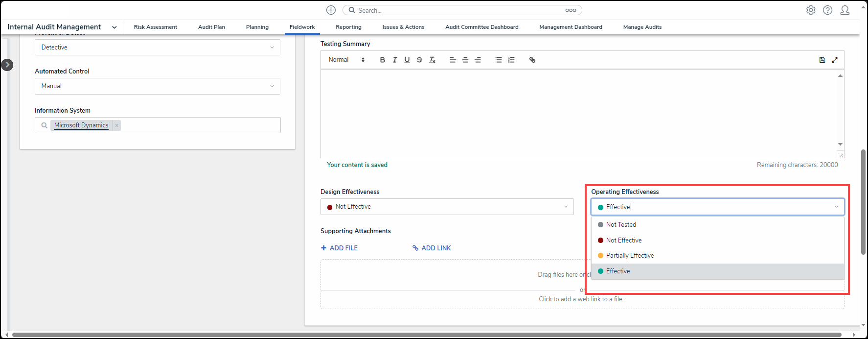This screenshot has width=868, height=339.
Task: Click the ADD FILE link
Action: point(339,248)
